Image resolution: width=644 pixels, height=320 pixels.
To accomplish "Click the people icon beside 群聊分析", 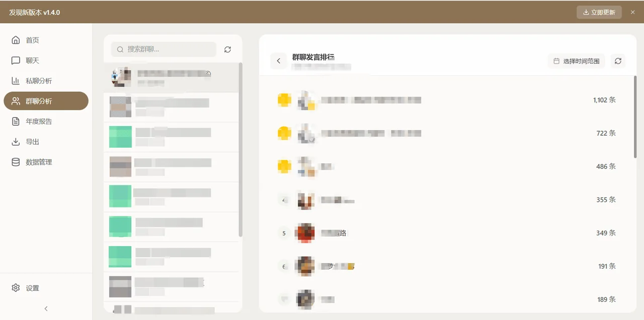I will (16, 101).
